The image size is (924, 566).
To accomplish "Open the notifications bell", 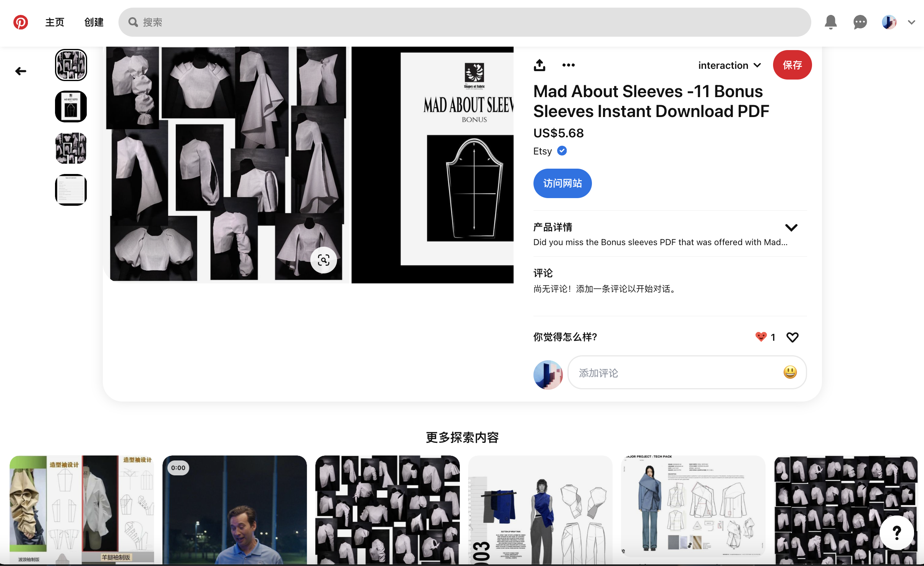I will tap(830, 22).
